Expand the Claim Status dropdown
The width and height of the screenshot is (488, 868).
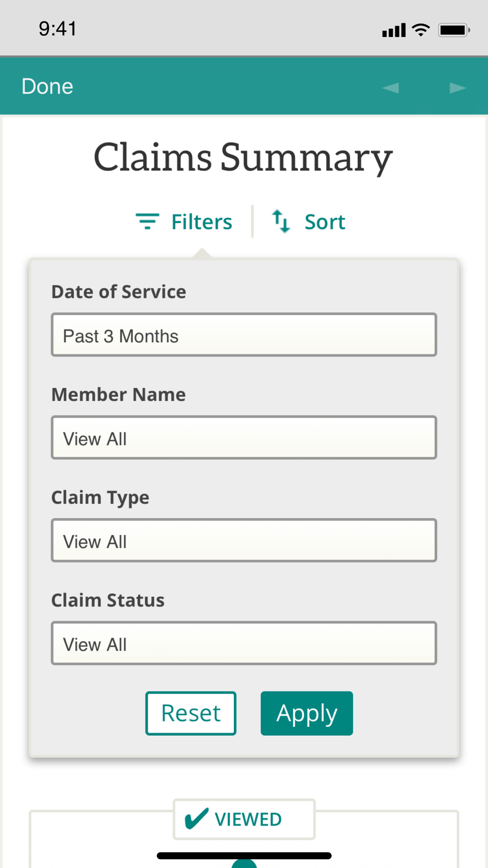click(244, 643)
